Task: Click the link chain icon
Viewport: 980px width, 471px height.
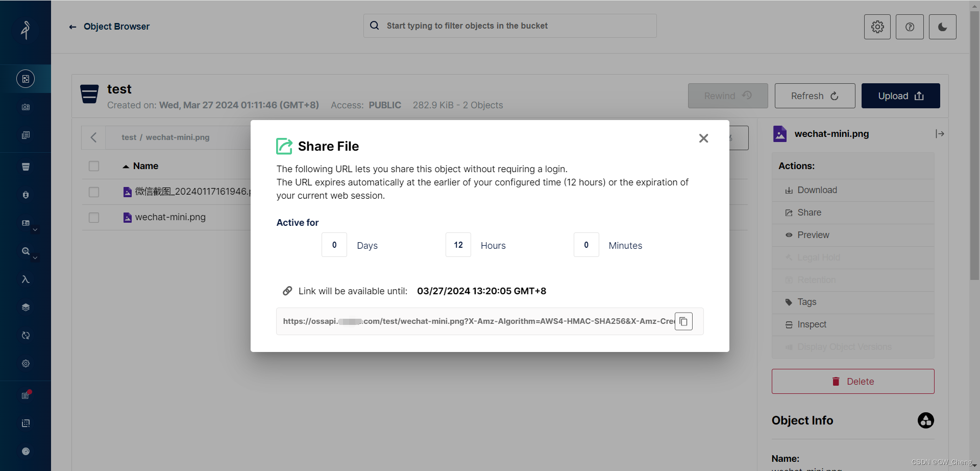Action: click(x=287, y=291)
